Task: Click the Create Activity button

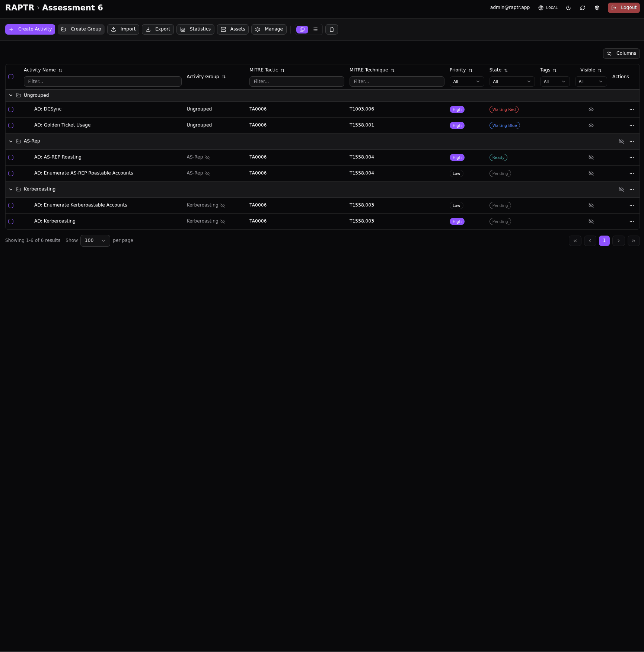Action: pos(30,29)
